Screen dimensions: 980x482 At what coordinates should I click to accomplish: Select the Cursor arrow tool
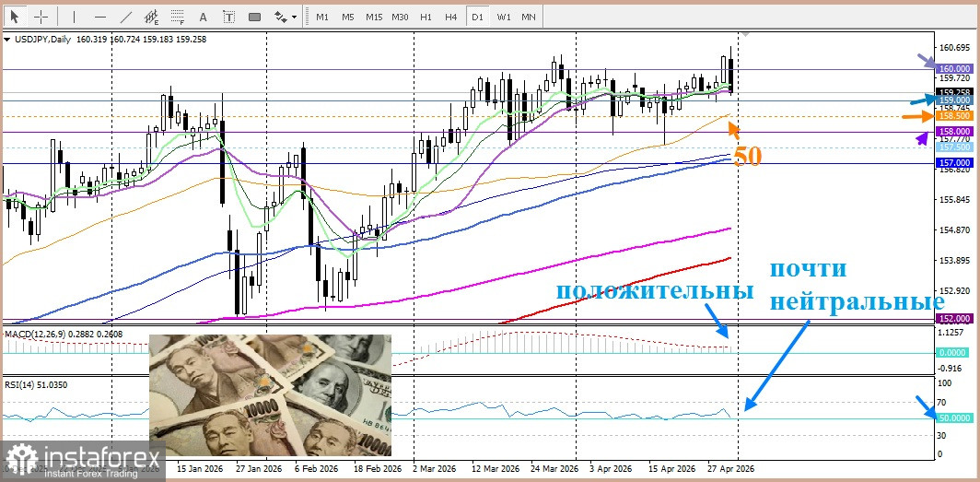coord(15,17)
